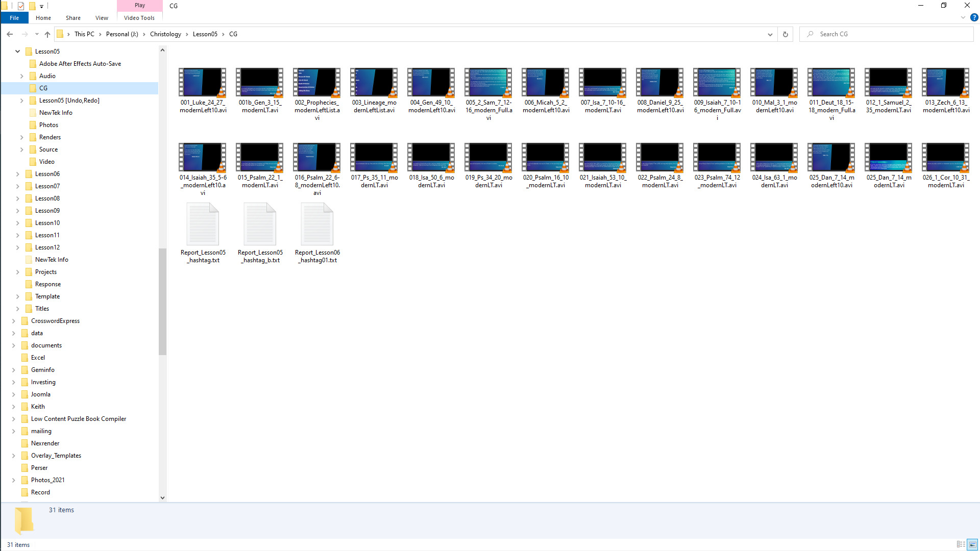Select the Photos folder in tree
This screenshot has width=980, height=551.
point(48,125)
